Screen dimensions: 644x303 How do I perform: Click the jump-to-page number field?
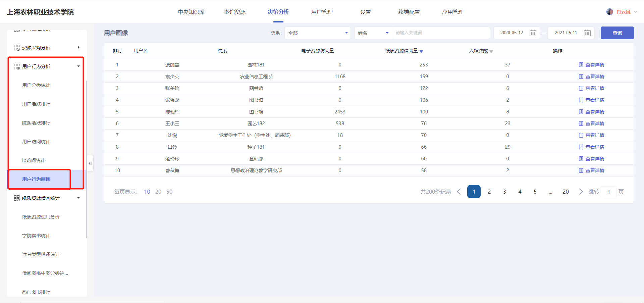click(609, 192)
